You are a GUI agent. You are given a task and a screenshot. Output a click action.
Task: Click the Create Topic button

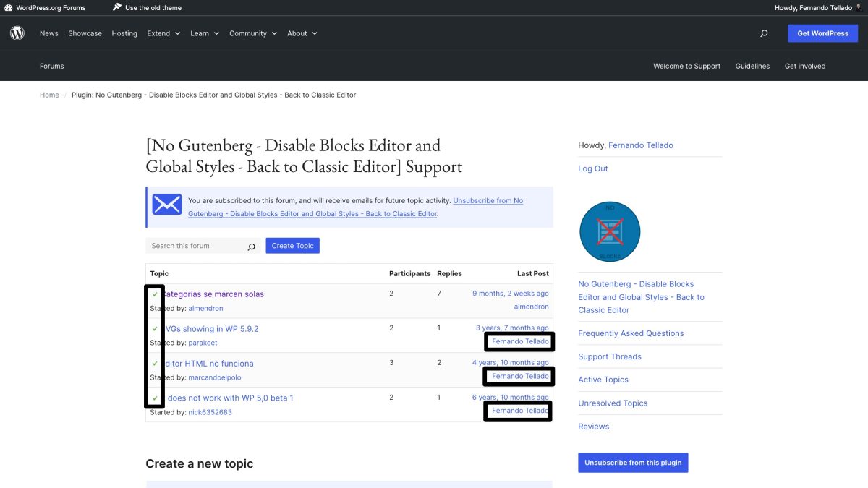coord(292,246)
